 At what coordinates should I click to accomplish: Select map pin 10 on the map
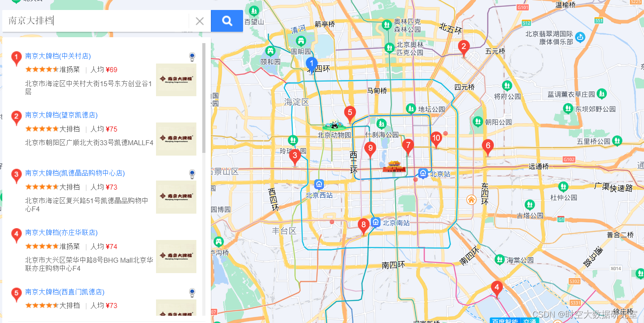point(436,139)
